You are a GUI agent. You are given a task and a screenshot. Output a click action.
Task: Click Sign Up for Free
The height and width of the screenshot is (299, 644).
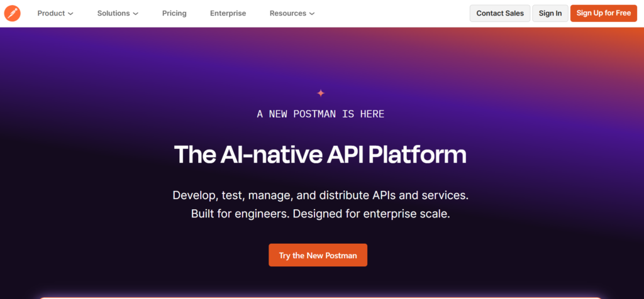(604, 13)
